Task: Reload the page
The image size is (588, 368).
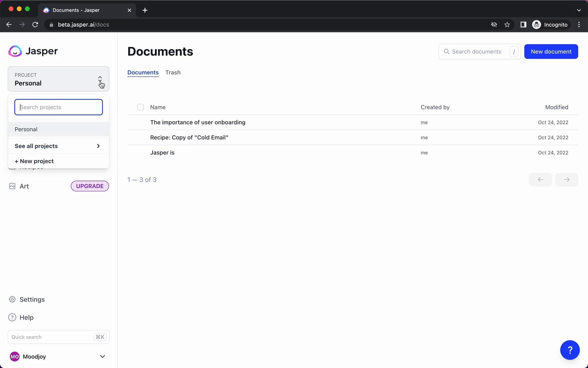Action: click(x=35, y=25)
